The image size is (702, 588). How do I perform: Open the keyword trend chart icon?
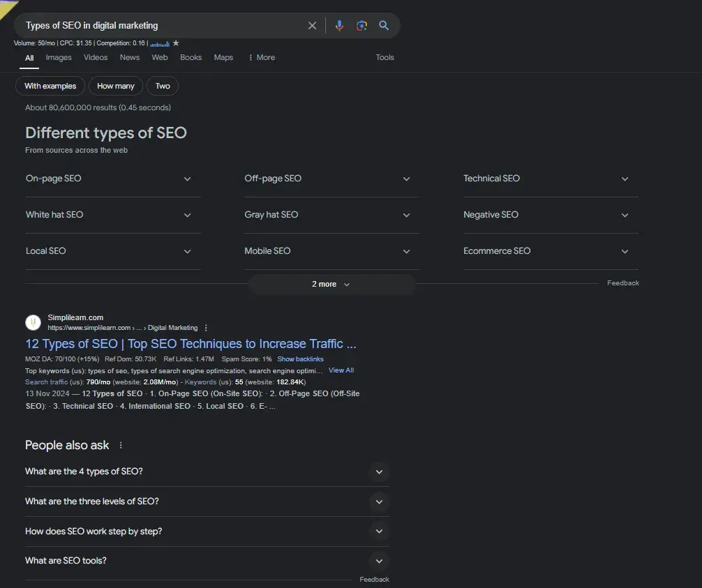pyautogui.click(x=160, y=44)
